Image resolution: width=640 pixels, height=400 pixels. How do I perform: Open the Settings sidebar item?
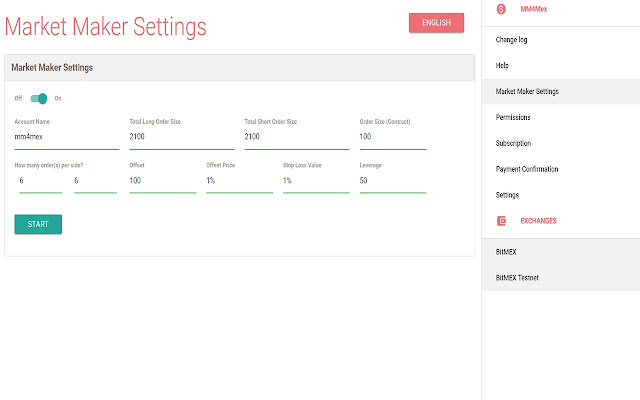tap(561, 195)
